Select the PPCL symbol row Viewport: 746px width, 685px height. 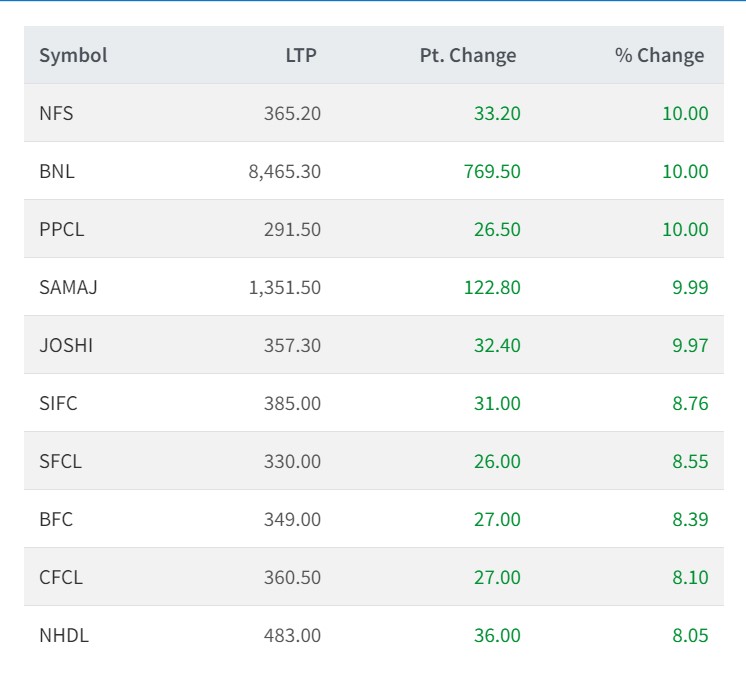(x=62, y=229)
